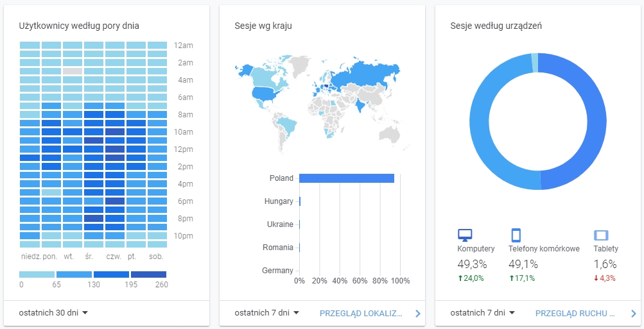Click the 'czw.' day label
This screenshot has width=644, height=329.
pos(114,257)
